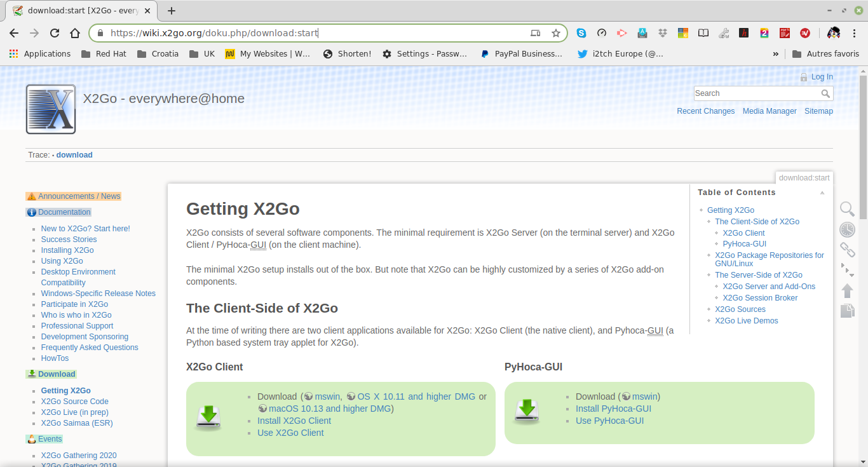Click the green PyHoca-GUI download icon
Image resolution: width=868 pixels, height=467 pixels.
click(527, 412)
